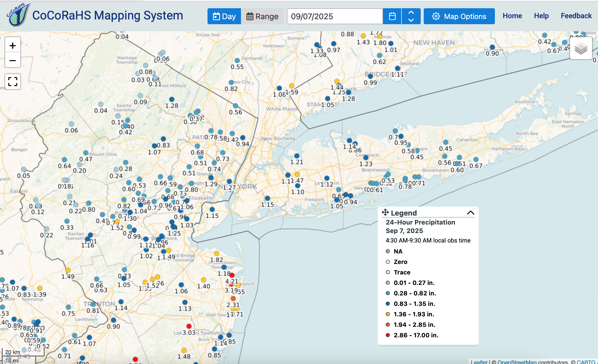Switch to Day mode
The image size is (598, 364).
pyautogui.click(x=224, y=16)
